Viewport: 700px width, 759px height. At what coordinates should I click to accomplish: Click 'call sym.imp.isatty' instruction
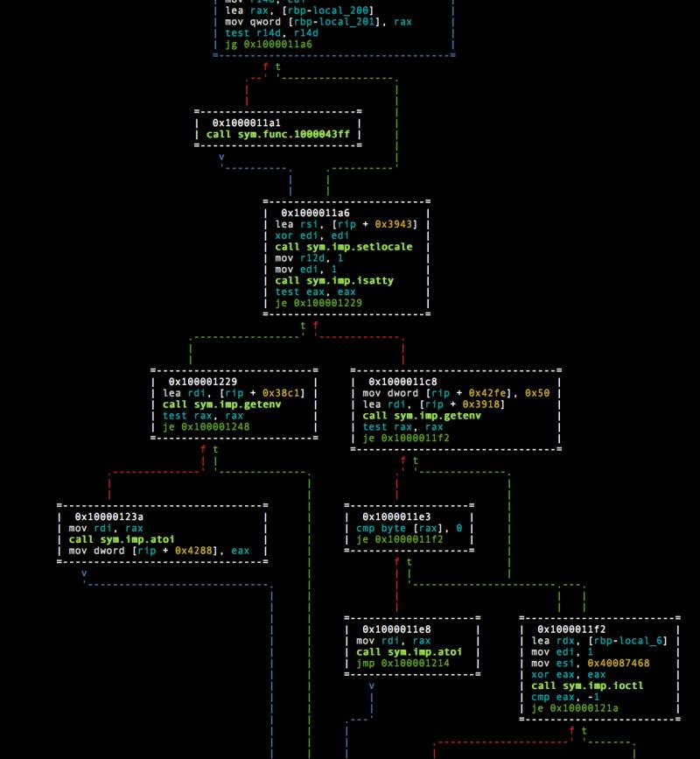[334, 280]
